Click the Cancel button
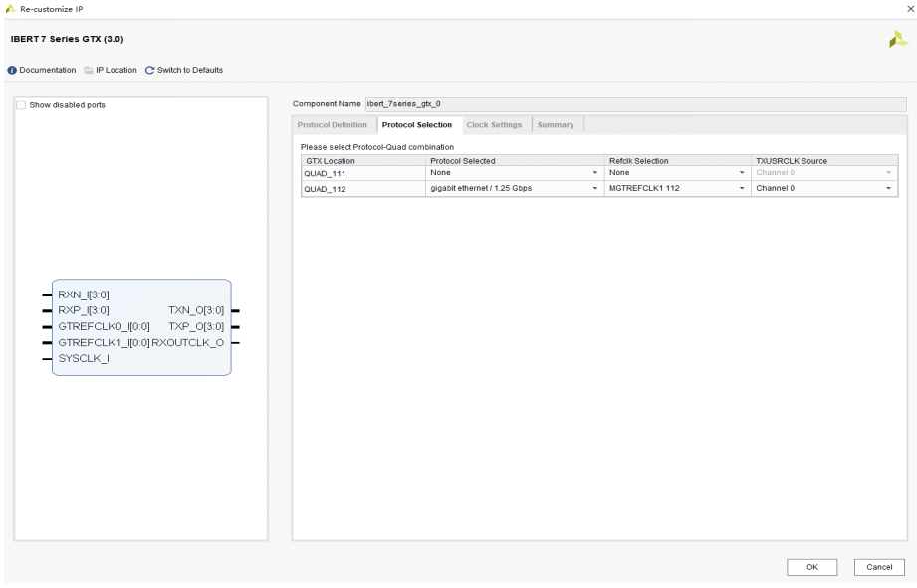This screenshot has width=917, height=588. pyautogui.click(x=879, y=567)
